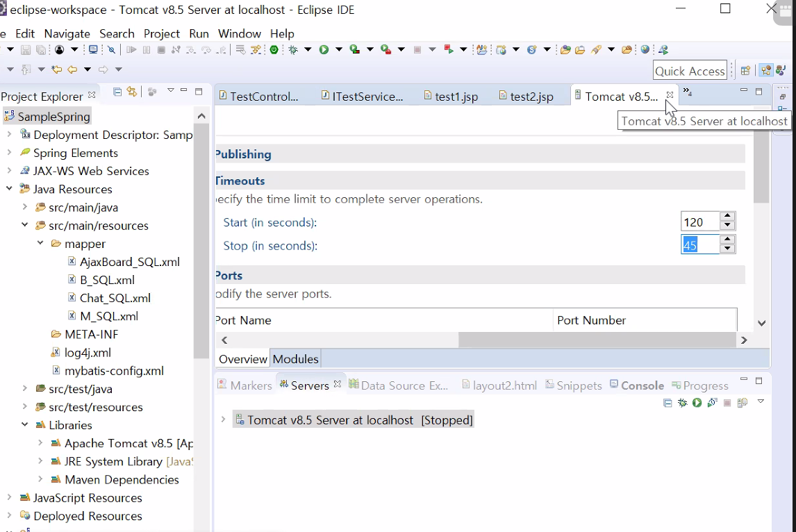This screenshot has width=796, height=532.
Task: Toggle Skip All Breakpoints icon
Action: point(112,50)
